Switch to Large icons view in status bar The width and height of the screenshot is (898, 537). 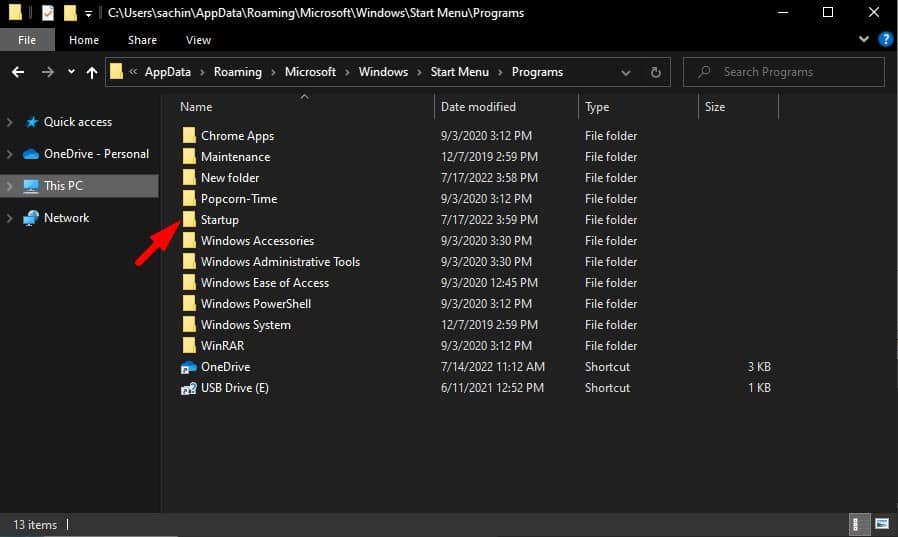882,524
